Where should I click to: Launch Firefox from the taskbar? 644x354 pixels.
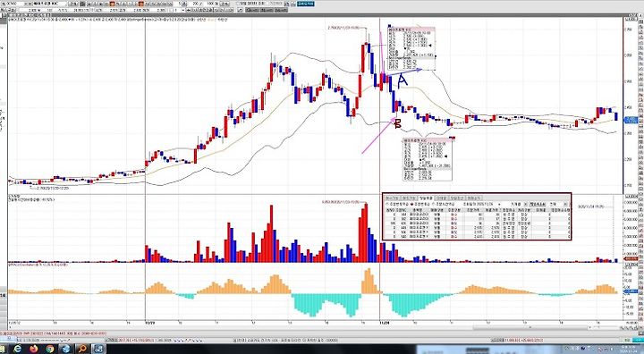pyautogui.click(x=34, y=349)
